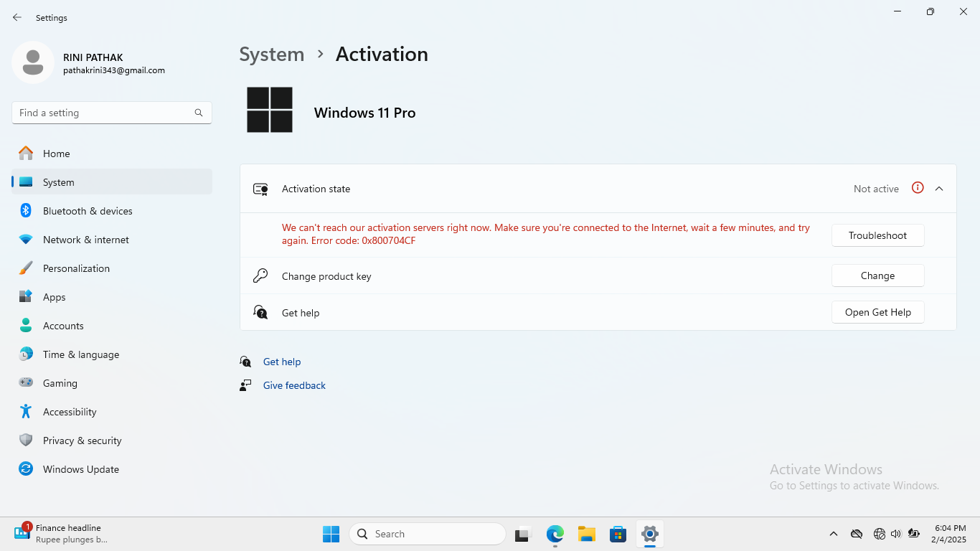Click the back arrow in Settings
980x551 pixels.
[x=17, y=17]
